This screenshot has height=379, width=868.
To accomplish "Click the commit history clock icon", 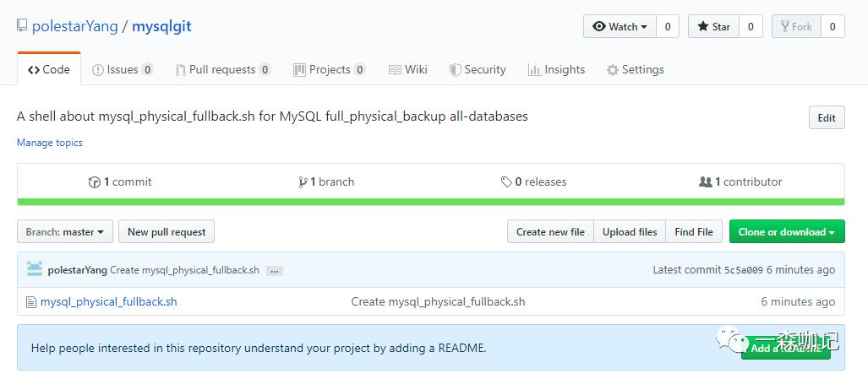I will tap(95, 182).
